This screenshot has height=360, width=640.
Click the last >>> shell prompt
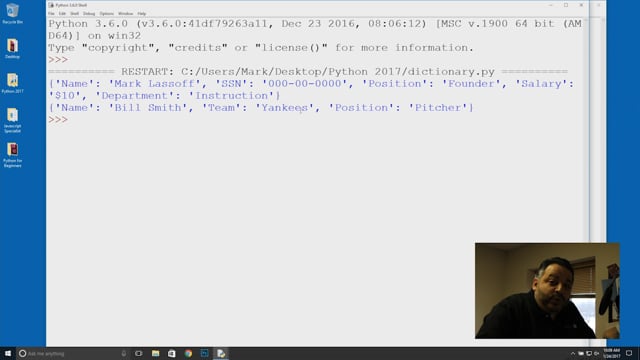point(58,120)
